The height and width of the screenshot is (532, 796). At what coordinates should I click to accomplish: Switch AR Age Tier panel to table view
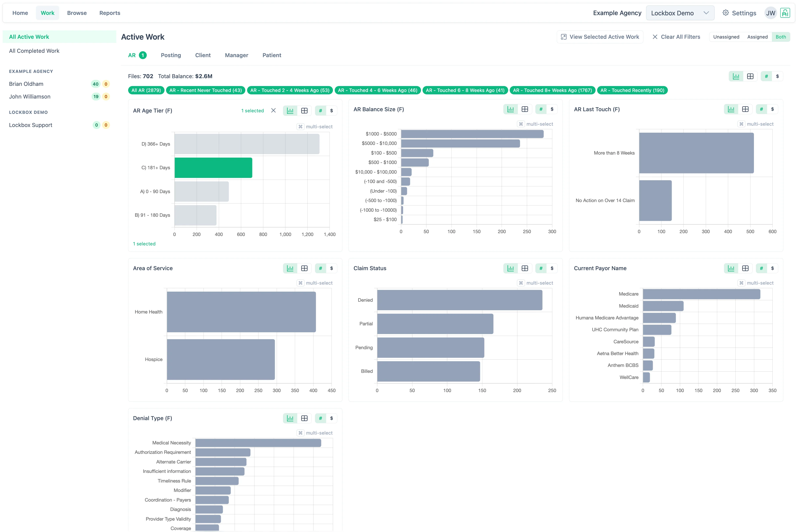304,111
